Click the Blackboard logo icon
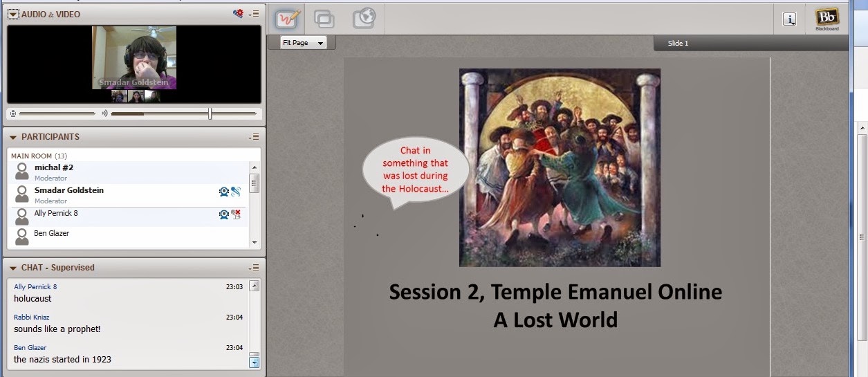 pos(827,19)
